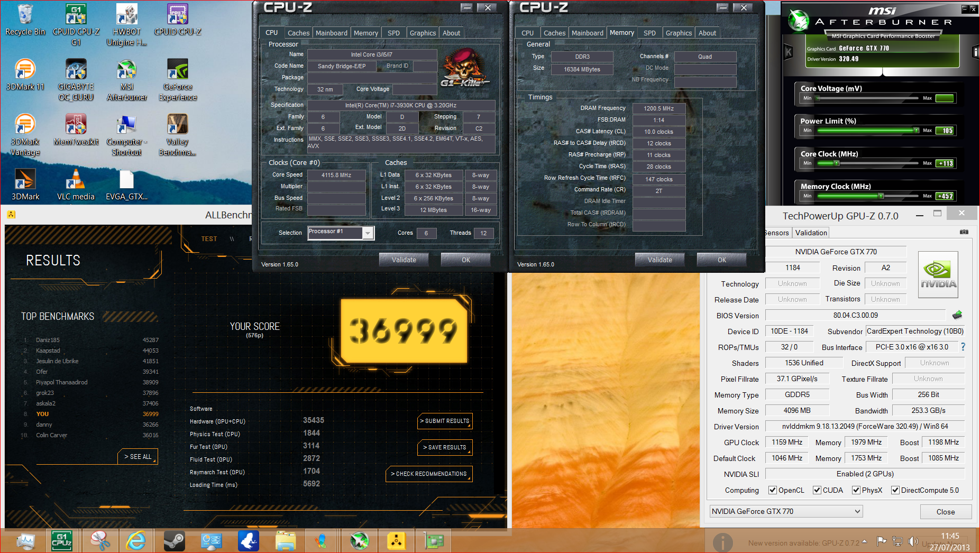
Task: Open SPD tab in right CPU-Z window
Action: click(650, 33)
